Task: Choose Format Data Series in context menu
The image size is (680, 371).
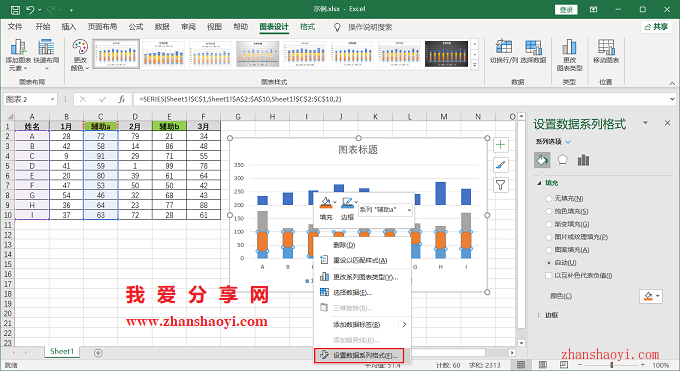Action: 359,355
